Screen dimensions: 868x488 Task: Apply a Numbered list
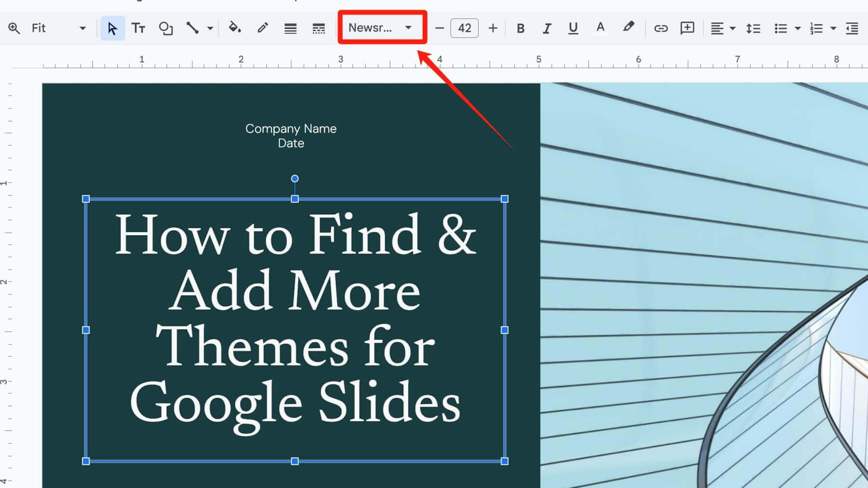[x=816, y=28]
